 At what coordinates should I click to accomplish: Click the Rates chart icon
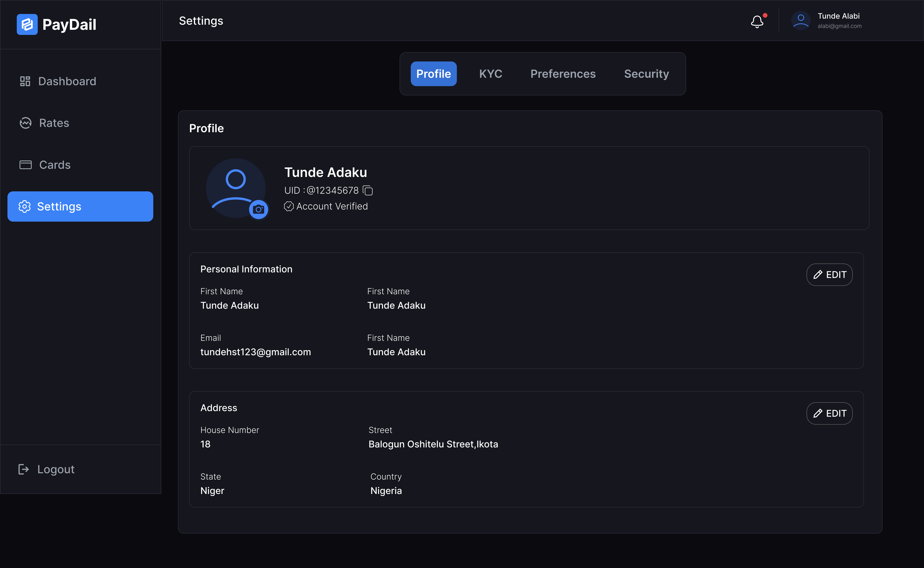pyautogui.click(x=26, y=123)
